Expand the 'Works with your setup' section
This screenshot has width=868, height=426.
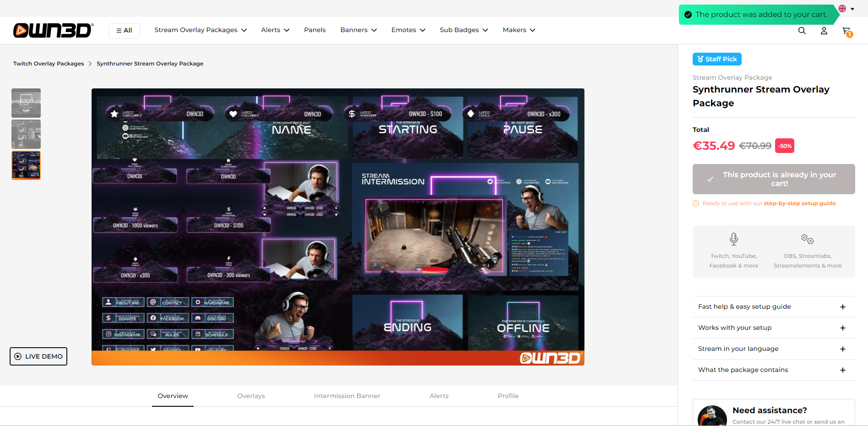tap(843, 328)
